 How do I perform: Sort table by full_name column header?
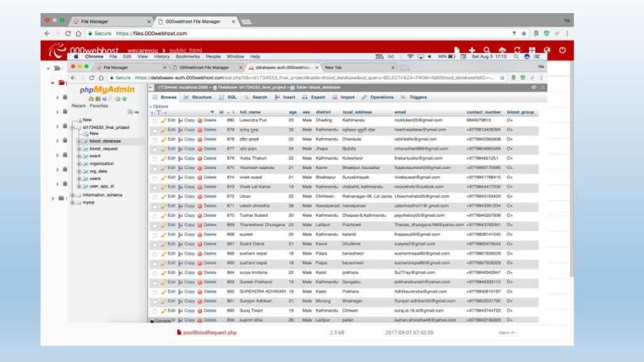tap(250, 112)
